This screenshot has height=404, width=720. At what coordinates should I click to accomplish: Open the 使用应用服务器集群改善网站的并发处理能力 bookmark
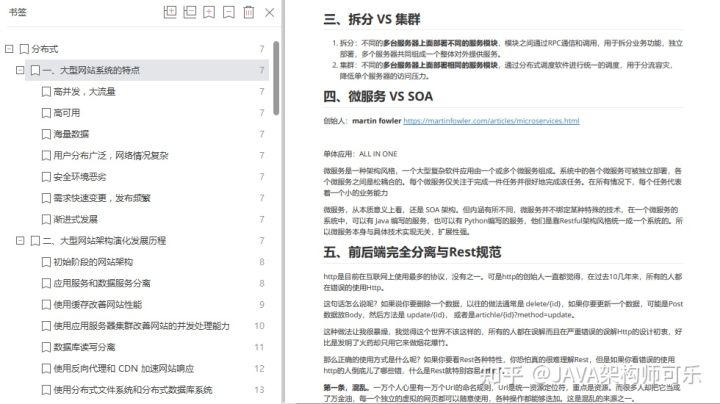141,326
